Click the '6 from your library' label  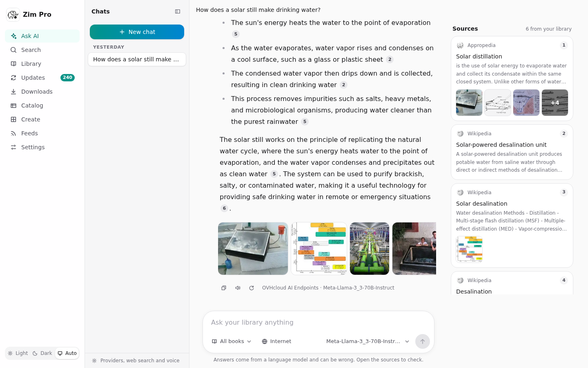tap(548, 29)
